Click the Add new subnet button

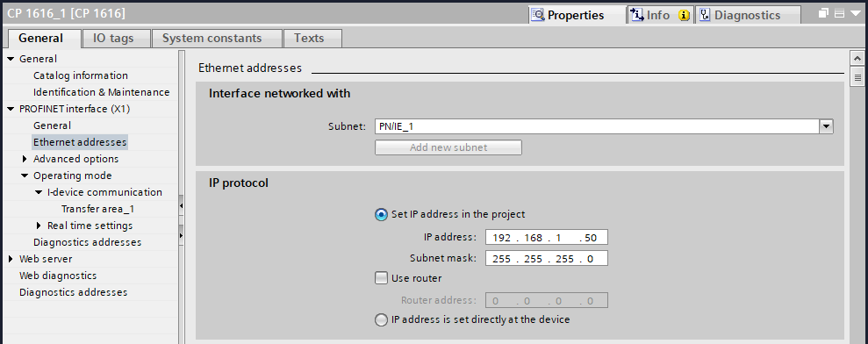click(448, 147)
